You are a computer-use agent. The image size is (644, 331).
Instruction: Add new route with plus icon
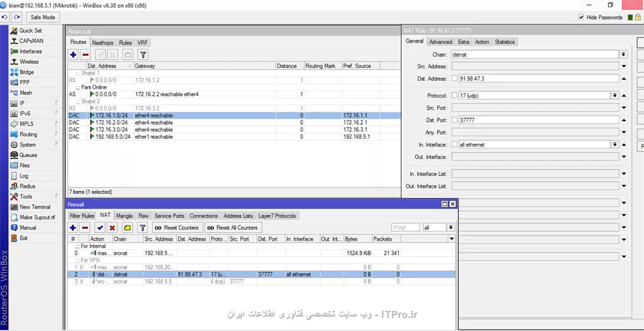tap(74, 54)
